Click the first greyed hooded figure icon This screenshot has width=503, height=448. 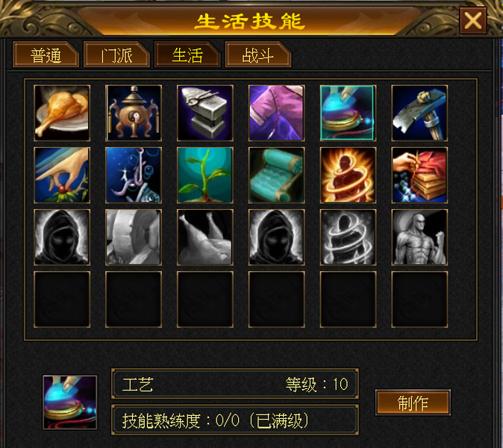[62, 237]
